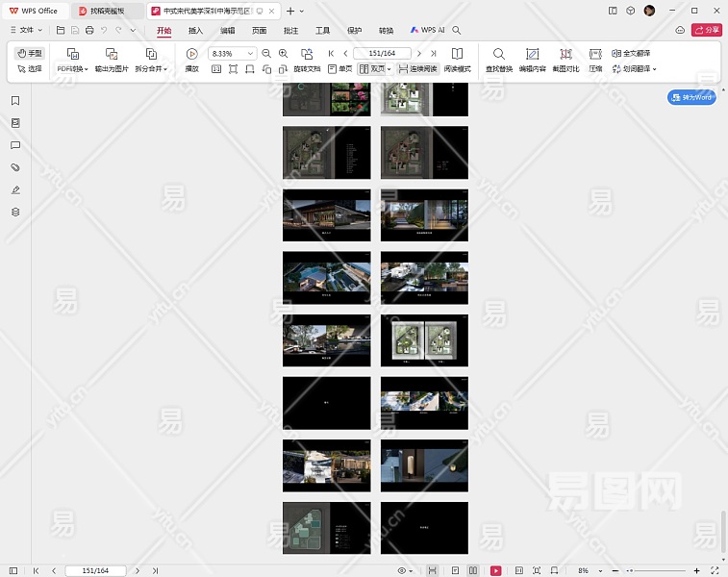The height and width of the screenshot is (577, 728).
Task: Enable the Select (选择) tool mode
Action: pyautogui.click(x=30, y=69)
